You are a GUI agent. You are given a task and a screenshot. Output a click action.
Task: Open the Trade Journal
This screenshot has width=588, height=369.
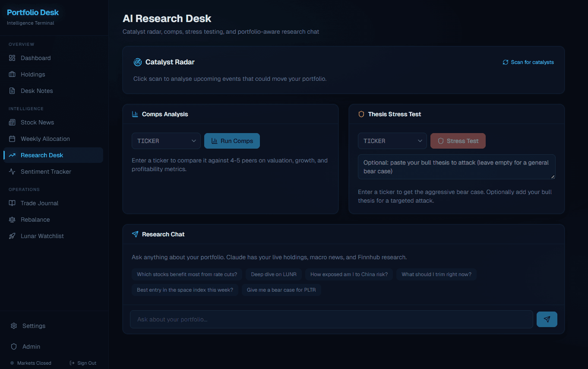click(x=53, y=203)
